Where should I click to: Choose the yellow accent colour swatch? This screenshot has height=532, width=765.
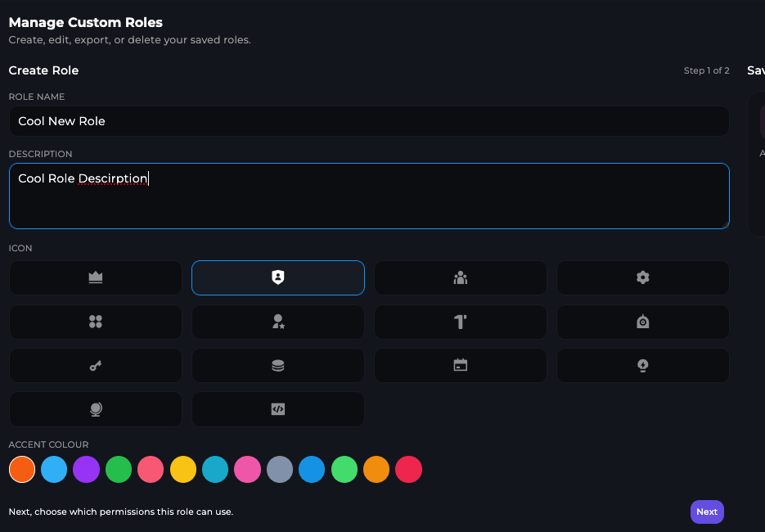[183, 470]
